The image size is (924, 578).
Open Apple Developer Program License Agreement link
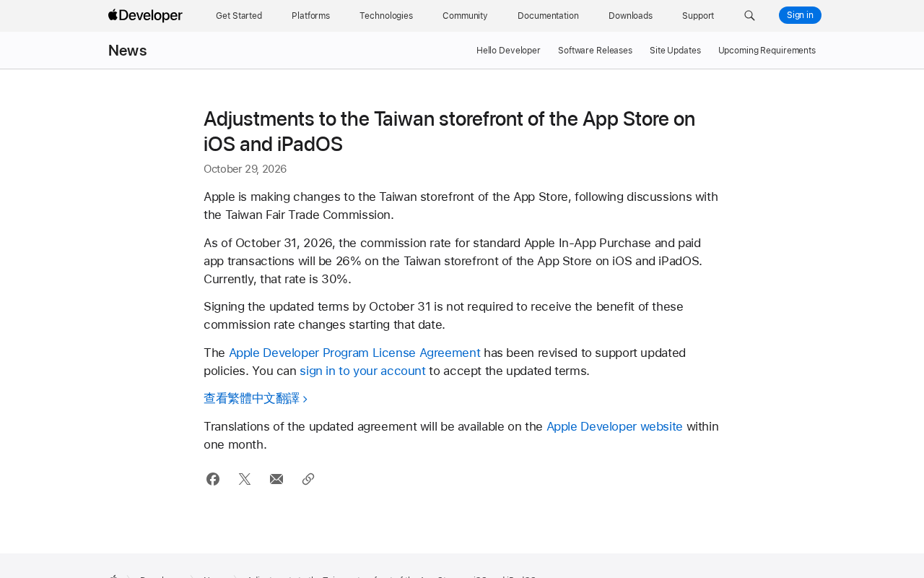(354, 353)
